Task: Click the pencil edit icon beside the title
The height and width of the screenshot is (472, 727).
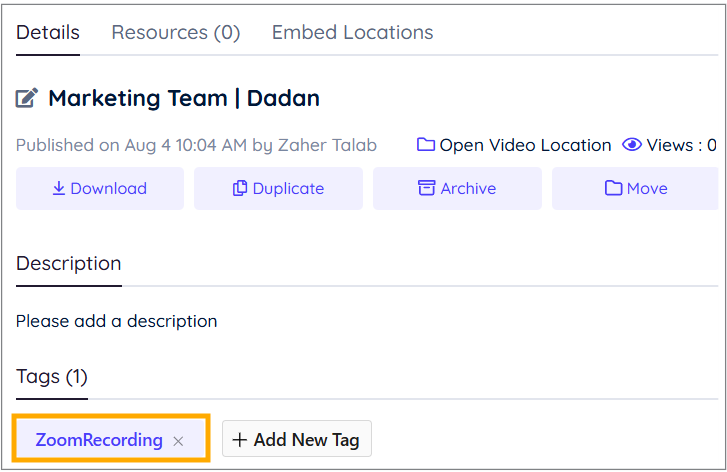Action: pyautogui.click(x=27, y=99)
